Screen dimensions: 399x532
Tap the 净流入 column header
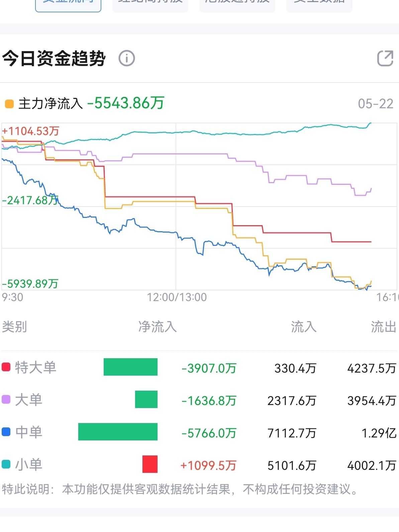158,326
